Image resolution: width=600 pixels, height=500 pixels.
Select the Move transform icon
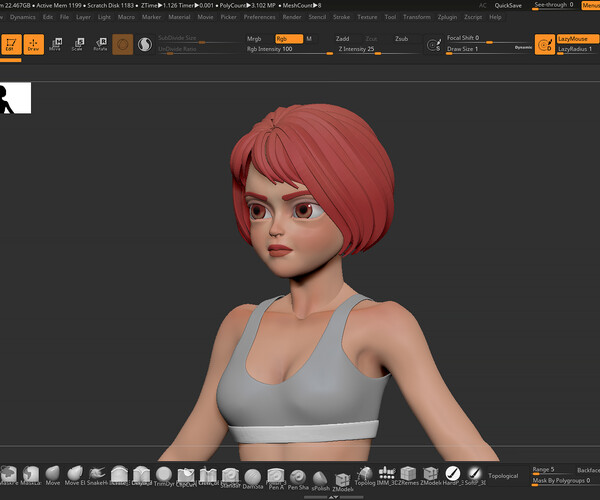pos(55,44)
